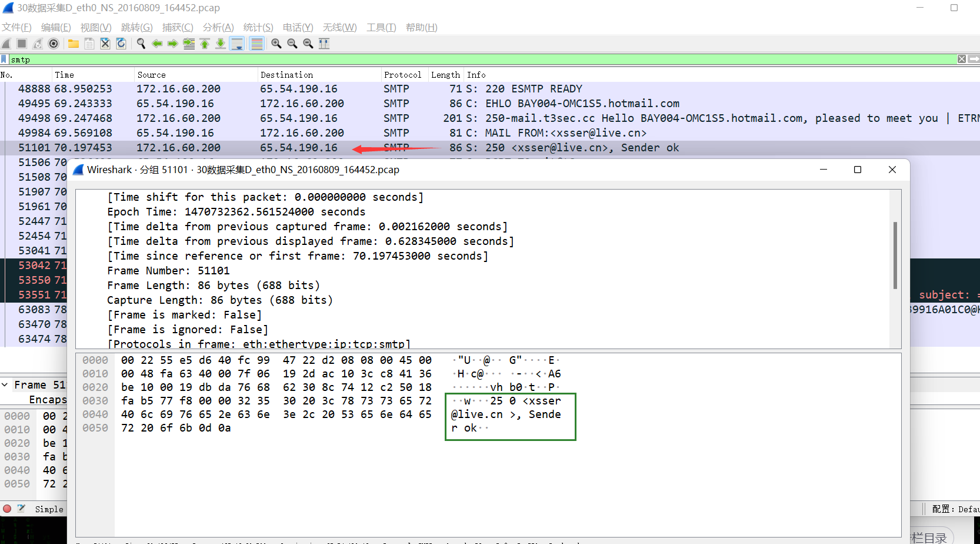Zoom in the main window text

276,44
